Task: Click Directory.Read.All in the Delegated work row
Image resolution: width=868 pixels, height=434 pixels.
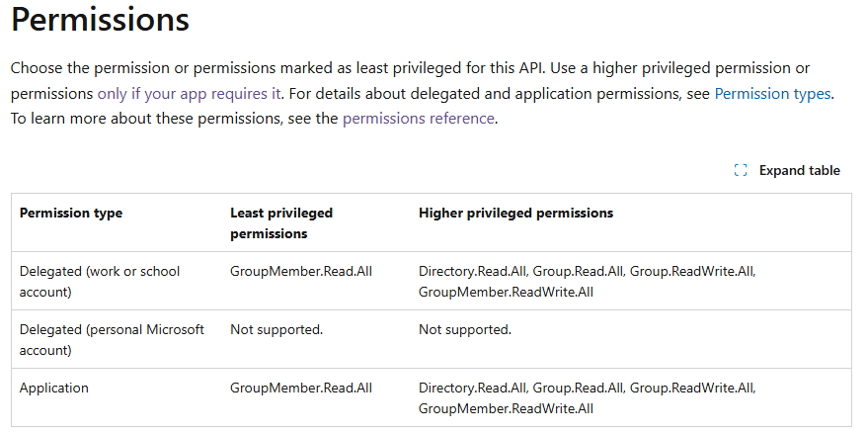Action: 472,271
